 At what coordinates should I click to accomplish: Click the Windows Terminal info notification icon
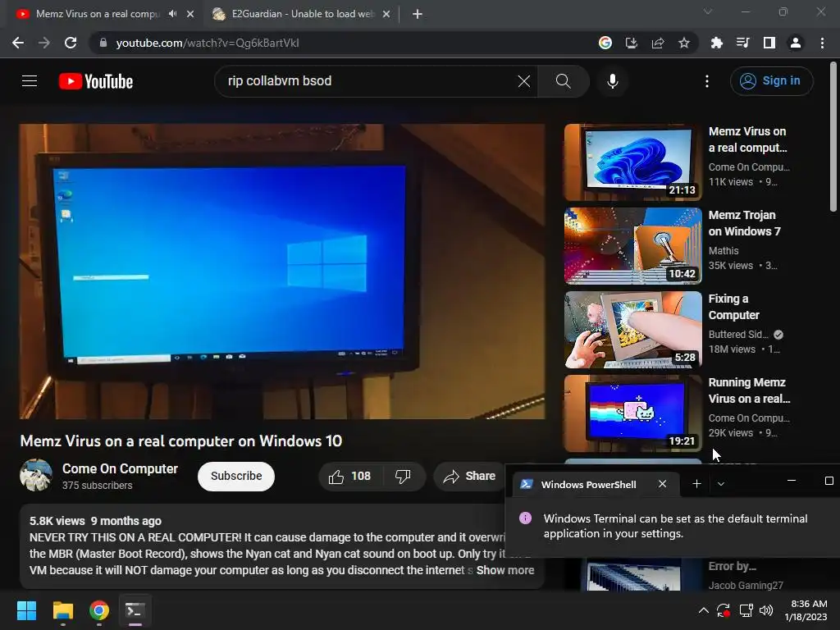pos(526,518)
